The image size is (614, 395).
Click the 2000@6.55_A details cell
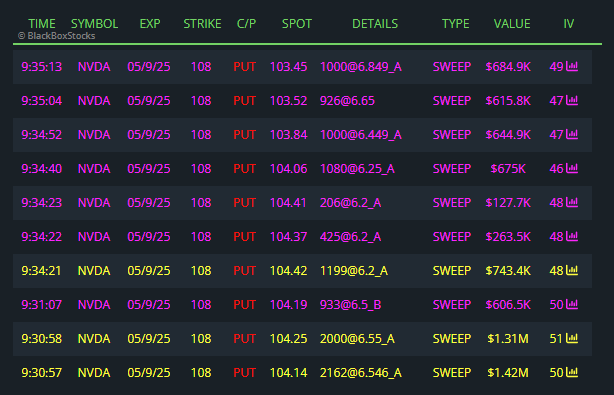click(357, 339)
